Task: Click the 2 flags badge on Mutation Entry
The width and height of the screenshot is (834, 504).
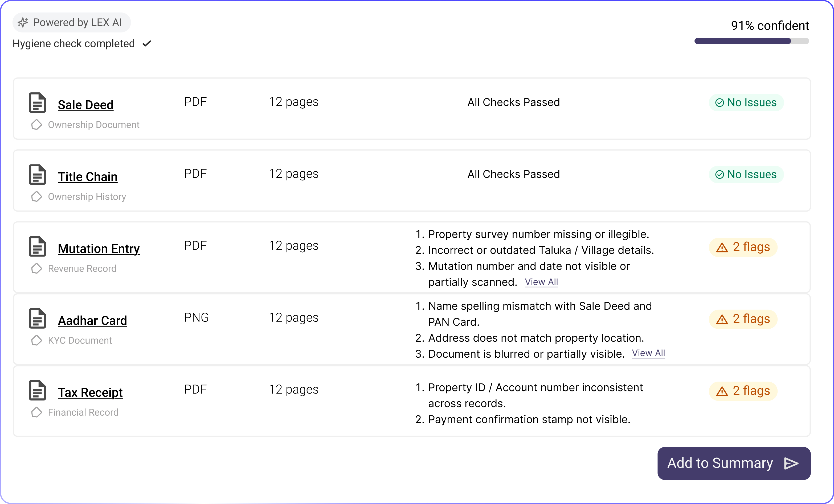Action: [743, 247]
